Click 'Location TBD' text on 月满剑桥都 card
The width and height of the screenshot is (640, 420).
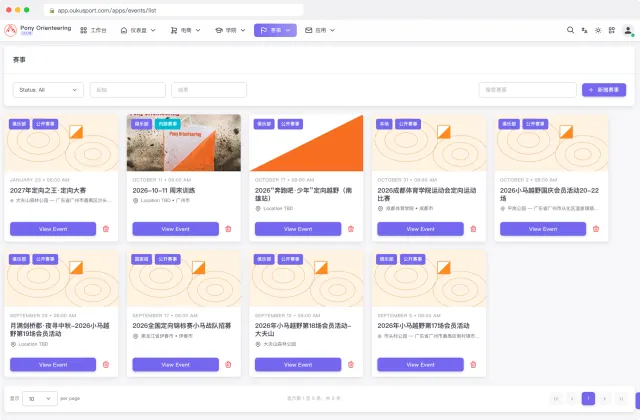[33, 344]
